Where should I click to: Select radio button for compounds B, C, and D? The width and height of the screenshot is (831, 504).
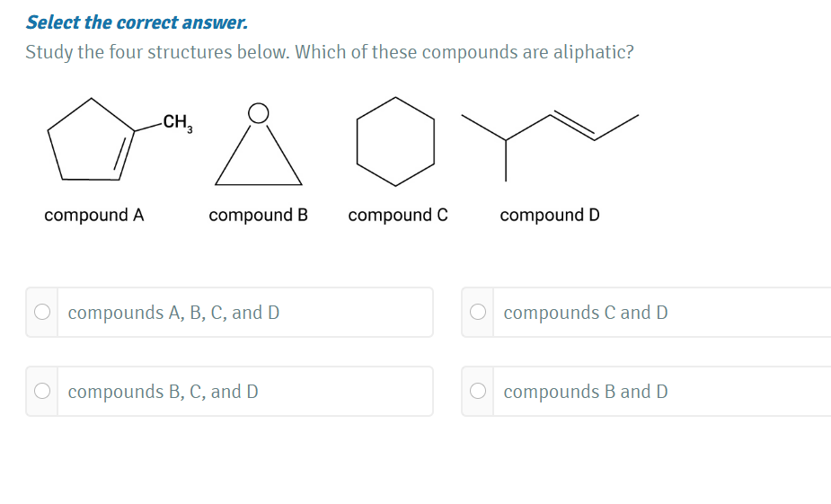coord(42,391)
